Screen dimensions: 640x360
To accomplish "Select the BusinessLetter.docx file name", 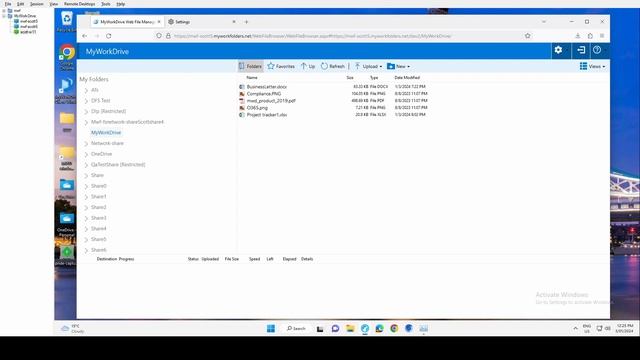I will 267,87.
